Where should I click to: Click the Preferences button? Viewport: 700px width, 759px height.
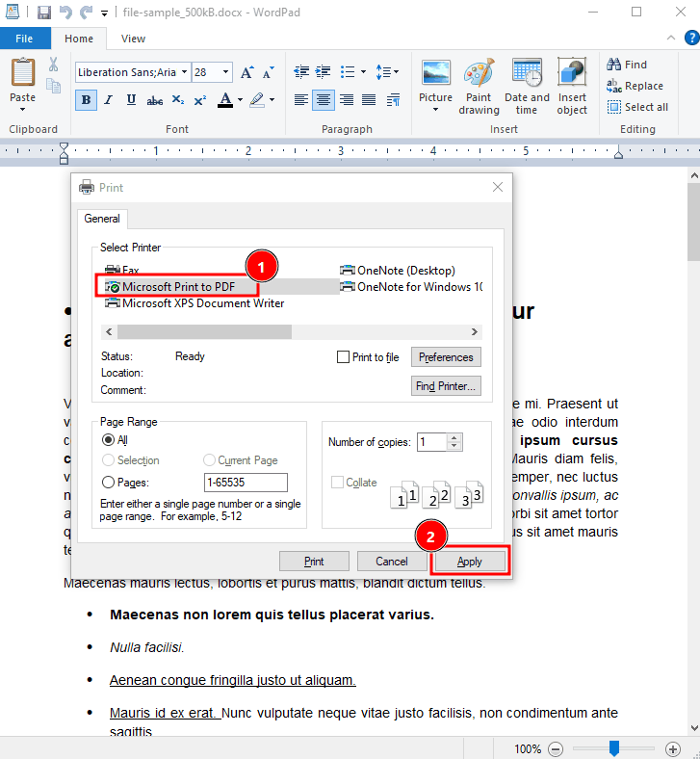click(x=446, y=357)
